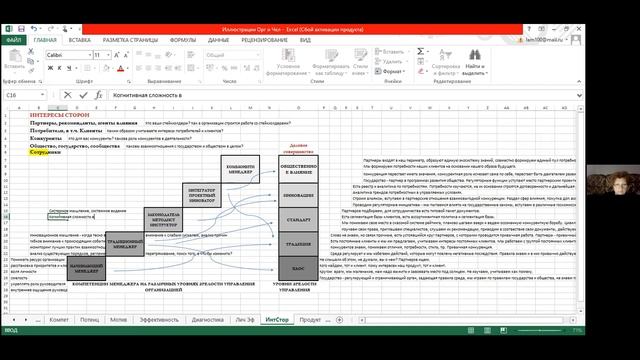
Task: Click the Fill icon below AutoSum
Action: click(421, 61)
